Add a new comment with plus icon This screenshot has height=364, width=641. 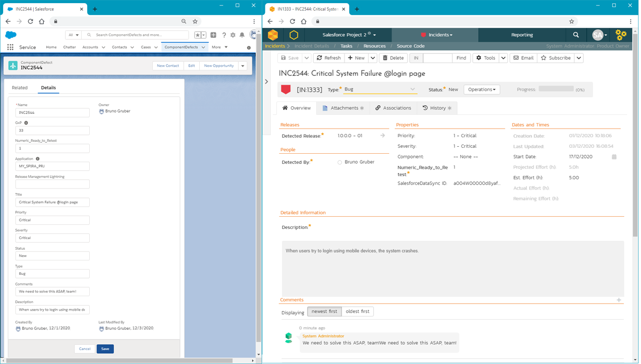point(619,300)
